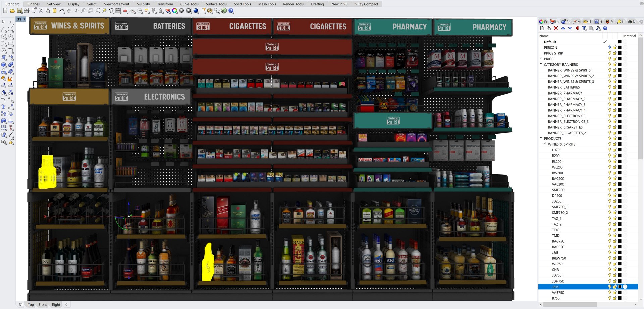The width and height of the screenshot is (644, 309).
Task: Change color swatch of Default layer
Action: [x=620, y=42]
